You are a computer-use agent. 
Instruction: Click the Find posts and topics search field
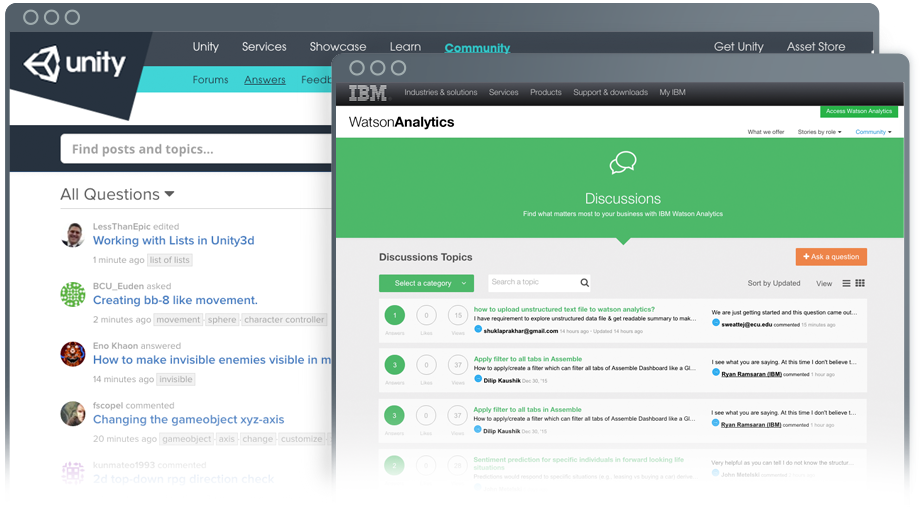197,149
